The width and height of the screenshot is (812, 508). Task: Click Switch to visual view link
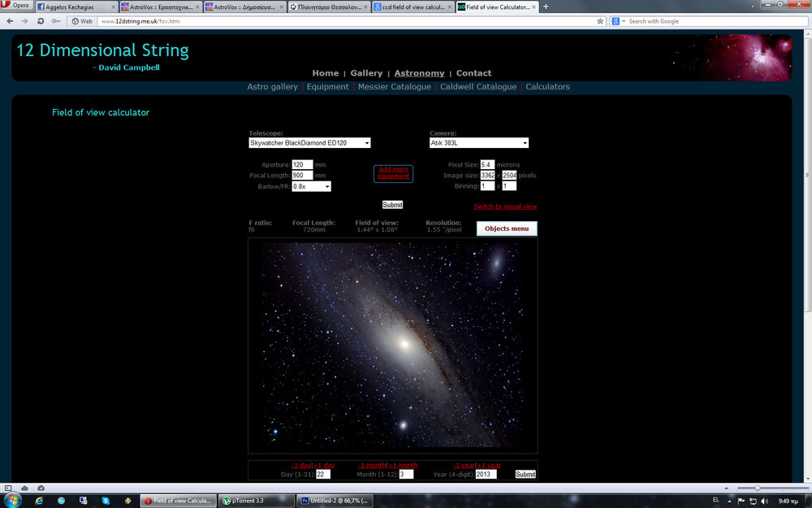tap(505, 206)
